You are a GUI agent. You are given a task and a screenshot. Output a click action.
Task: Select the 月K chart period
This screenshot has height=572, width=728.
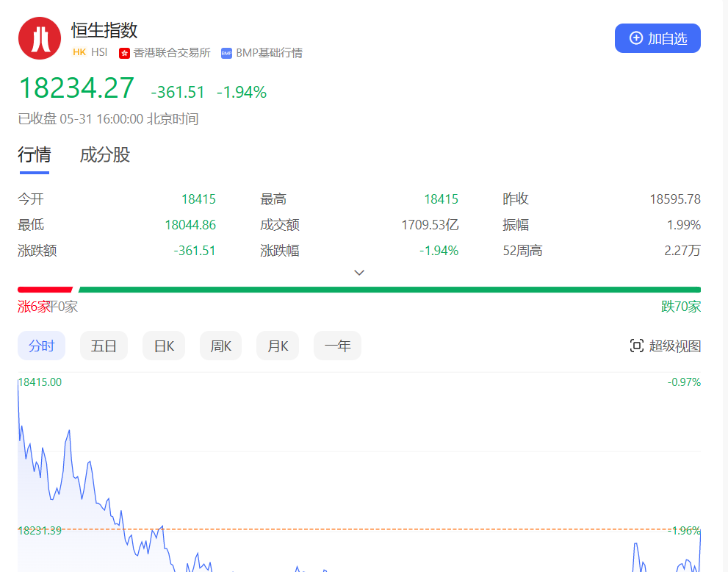[278, 346]
